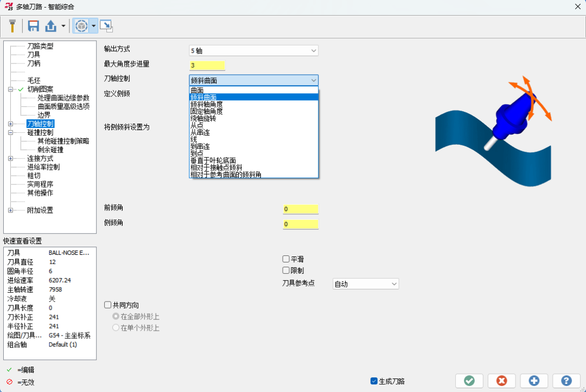Choose 从点 option in list

pyautogui.click(x=254, y=125)
